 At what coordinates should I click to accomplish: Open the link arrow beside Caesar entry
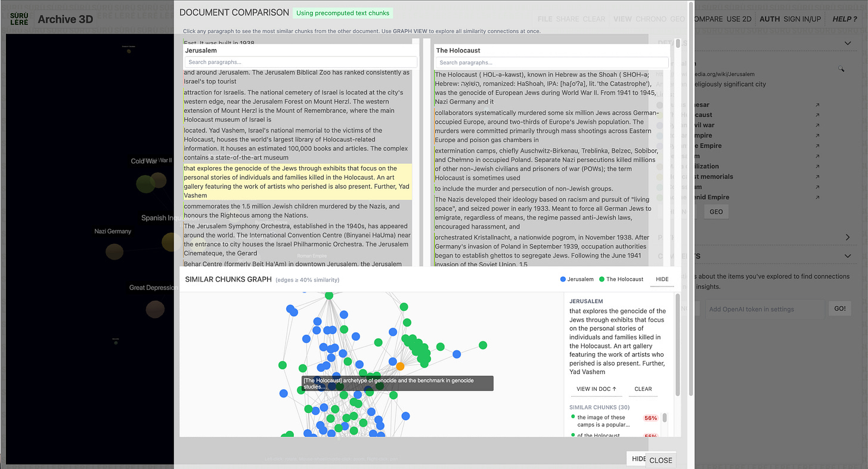(x=817, y=105)
